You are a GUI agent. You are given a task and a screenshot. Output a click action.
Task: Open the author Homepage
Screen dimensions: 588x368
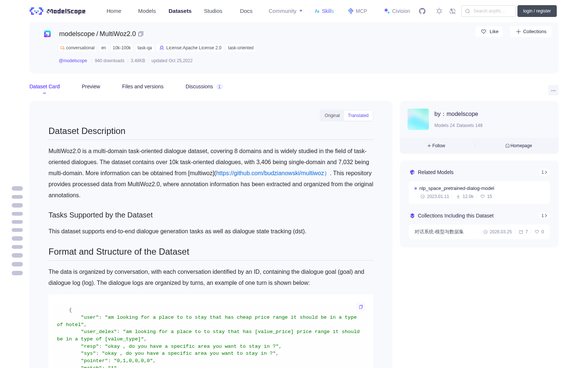click(519, 146)
